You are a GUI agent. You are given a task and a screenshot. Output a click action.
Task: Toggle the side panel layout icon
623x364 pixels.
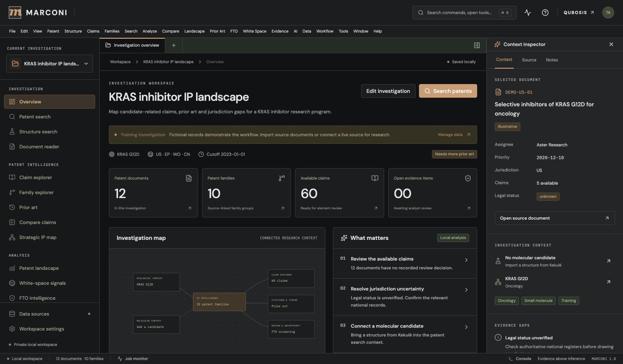click(477, 45)
